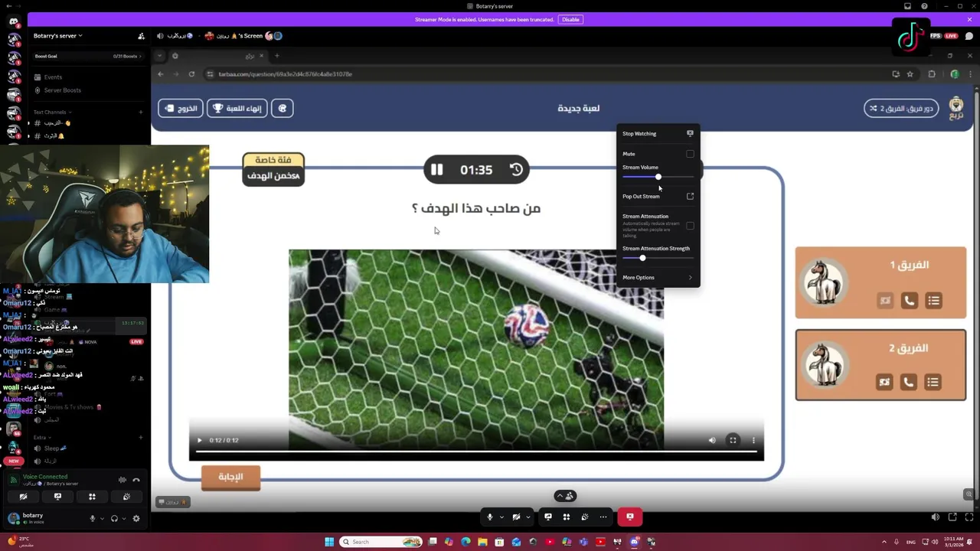Click the taskbar Search box
The image size is (980, 551).
tap(381, 542)
